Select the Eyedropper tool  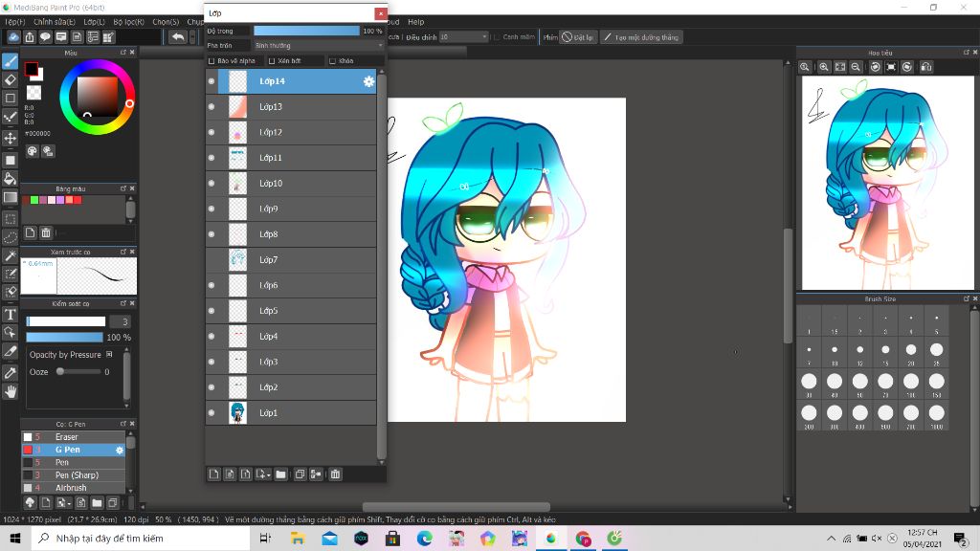pos(10,373)
